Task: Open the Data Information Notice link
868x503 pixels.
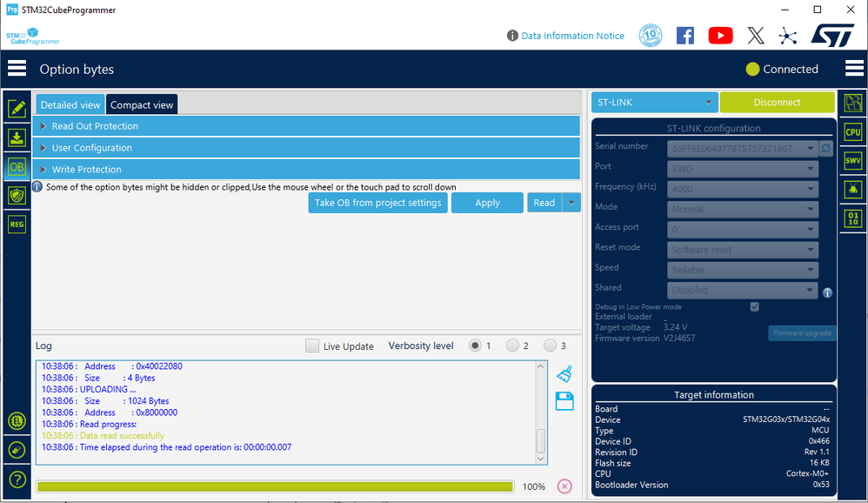Action: click(x=572, y=36)
